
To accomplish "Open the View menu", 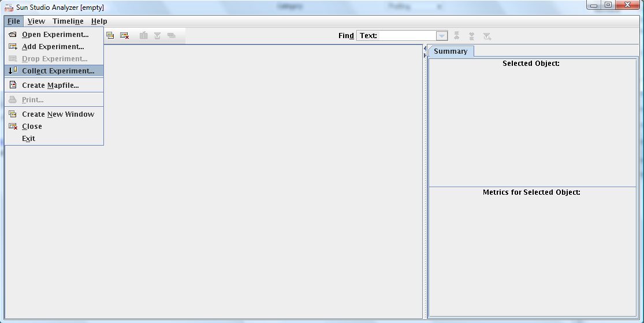I will click(36, 21).
